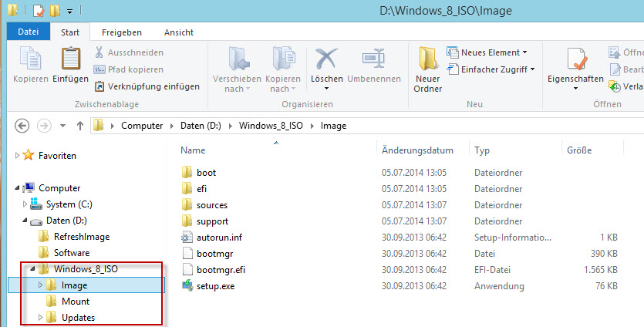Collapse Computer tree node
644x327 pixels.
click(17, 187)
